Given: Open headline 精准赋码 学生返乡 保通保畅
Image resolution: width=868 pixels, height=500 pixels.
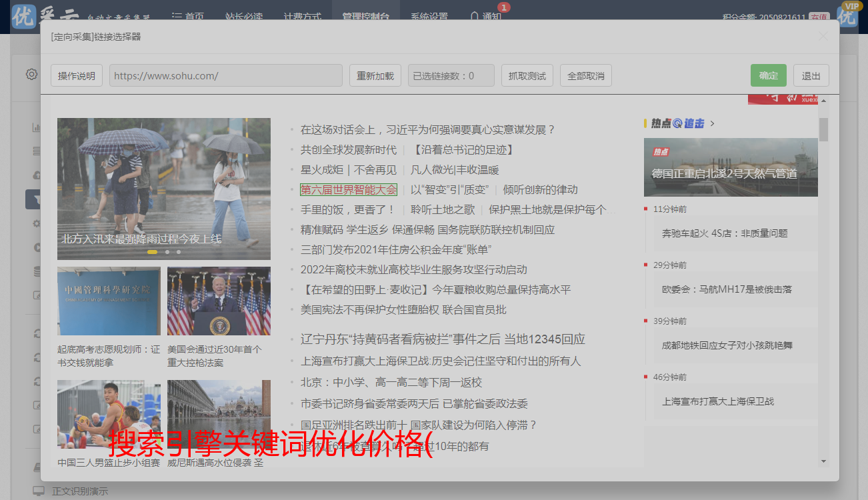Looking at the screenshot, I should [427, 229].
